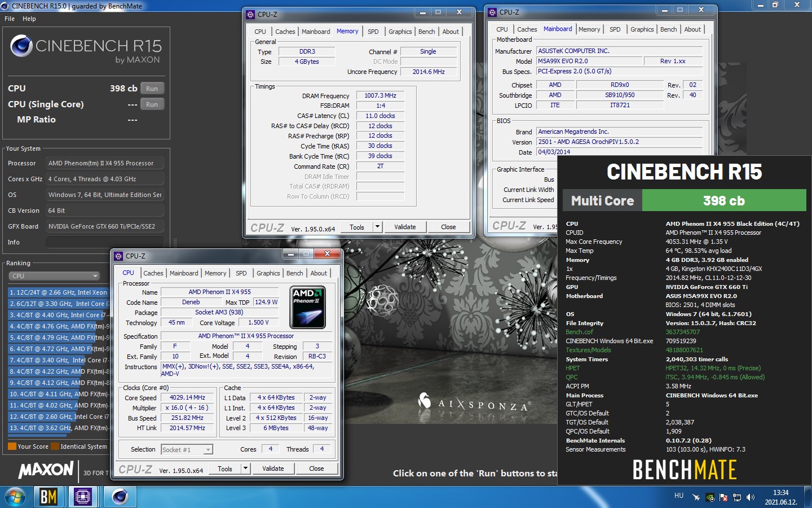Switch to Graphics tab in Memory CPU-Z window
The width and height of the screenshot is (812, 508).
[x=400, y=32]
